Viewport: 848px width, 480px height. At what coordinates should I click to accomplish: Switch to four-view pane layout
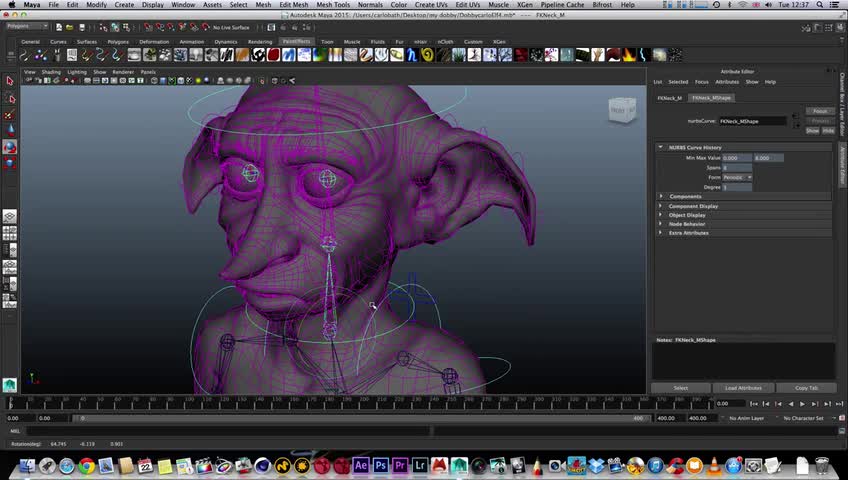[x=10, y=233]
